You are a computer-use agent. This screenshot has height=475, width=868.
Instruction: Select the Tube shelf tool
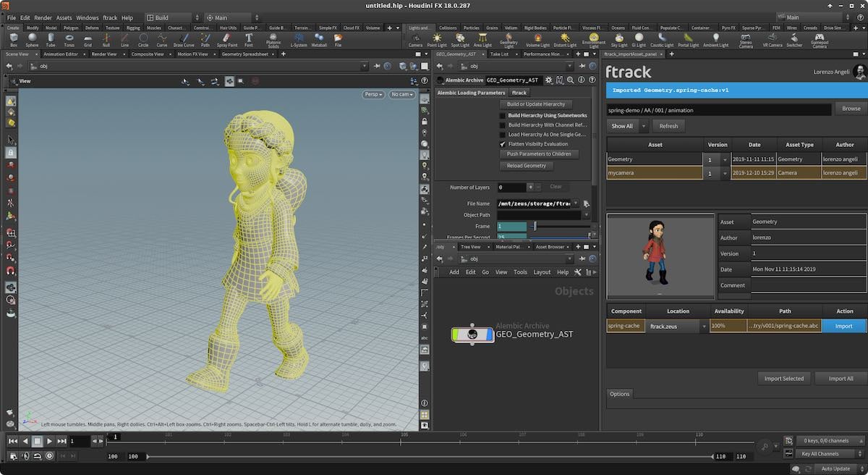tap(51, 40)
